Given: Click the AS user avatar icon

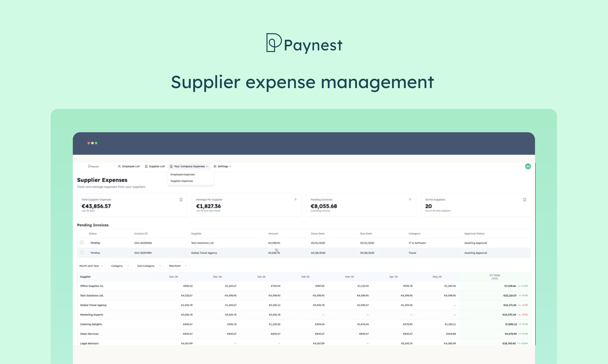Looking at the screenshot, I should pos(528,166).
